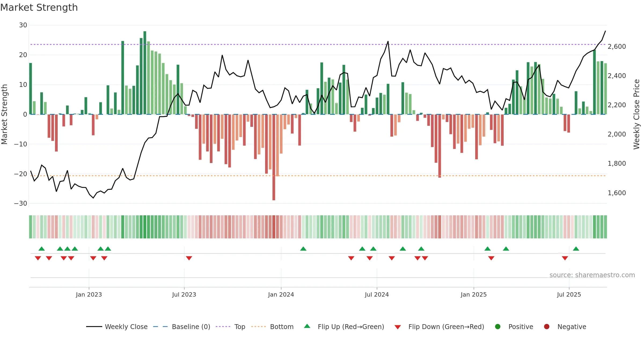644x362 pixels.
Task: Click the 2,000 price axis tick
Action: [617, 134]
